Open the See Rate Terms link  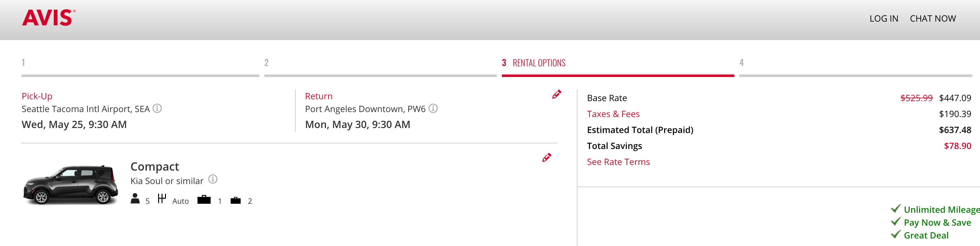[618, 161]
